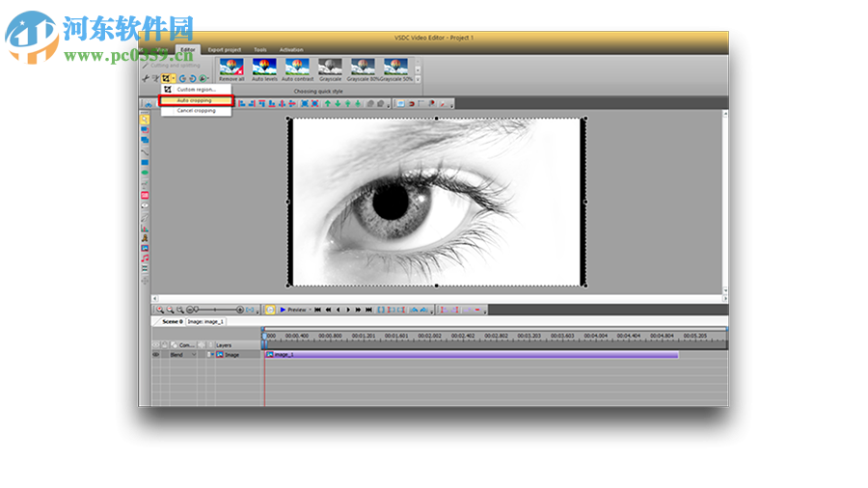Select the pointer selection tool
This screenshot has height=488, width=868.
[145, 120]
